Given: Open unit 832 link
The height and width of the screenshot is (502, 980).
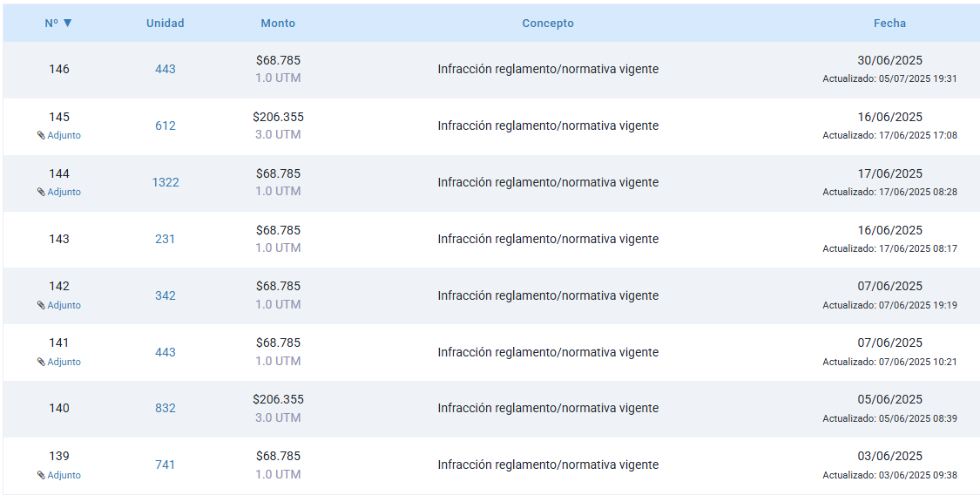Looking at the screenshot, I should coord(165,409).
